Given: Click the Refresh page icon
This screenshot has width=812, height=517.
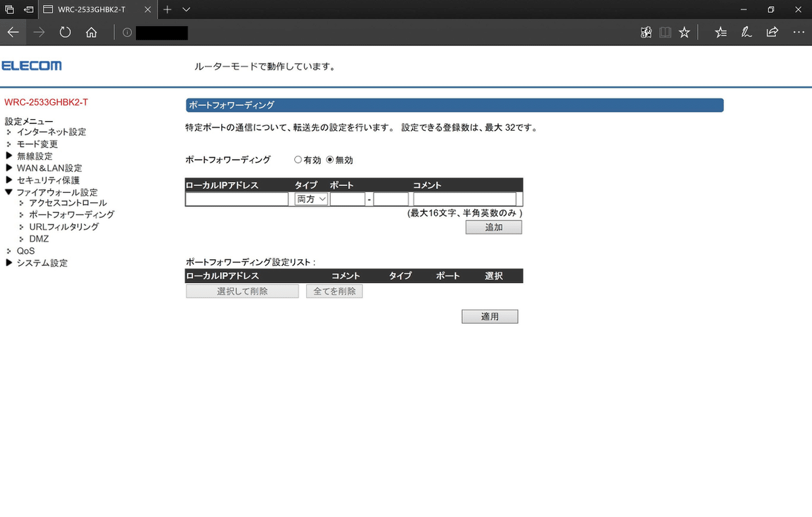Looking at the screenshot, I should (65, 32).
